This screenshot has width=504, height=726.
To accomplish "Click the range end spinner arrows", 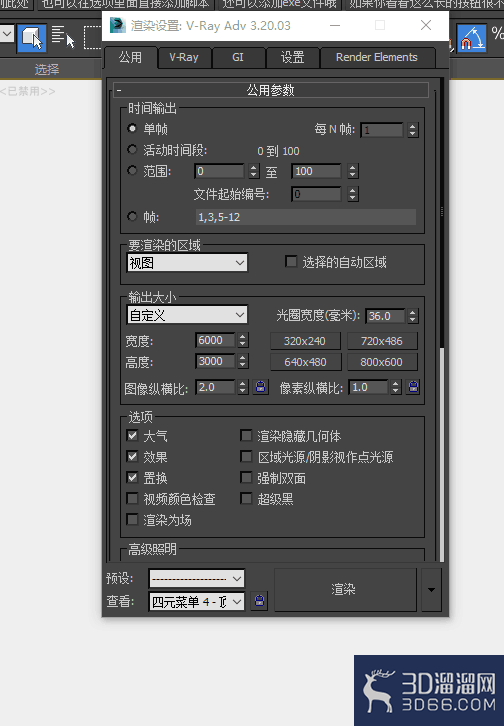I will [353, 171].
